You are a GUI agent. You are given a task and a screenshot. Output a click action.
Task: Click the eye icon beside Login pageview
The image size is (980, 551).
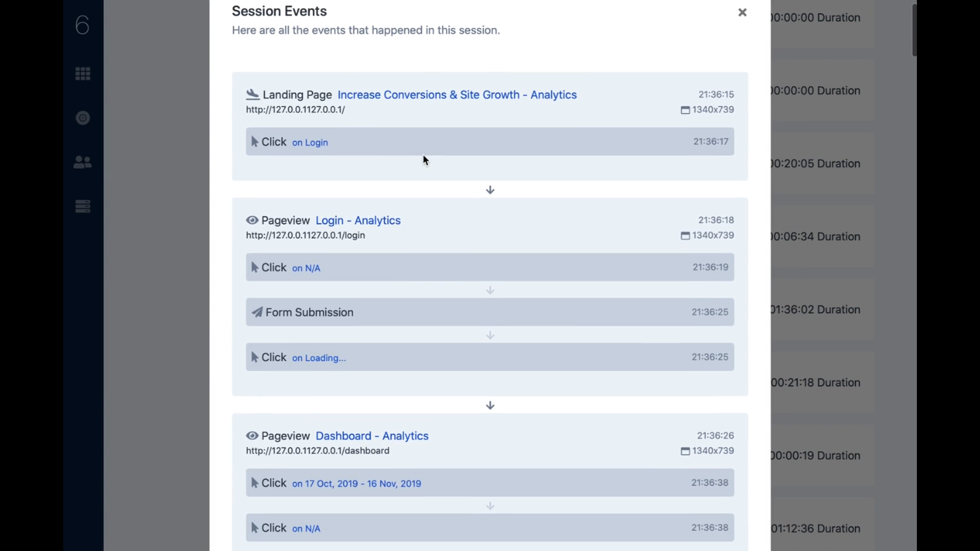click(x=252, y=220)
